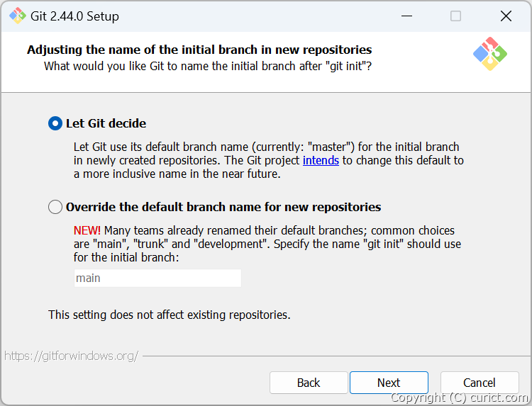
Task: Click the 'Adjusting the name of the initial branch' heading
Action: pyautogui.click(x=199, y=50)
